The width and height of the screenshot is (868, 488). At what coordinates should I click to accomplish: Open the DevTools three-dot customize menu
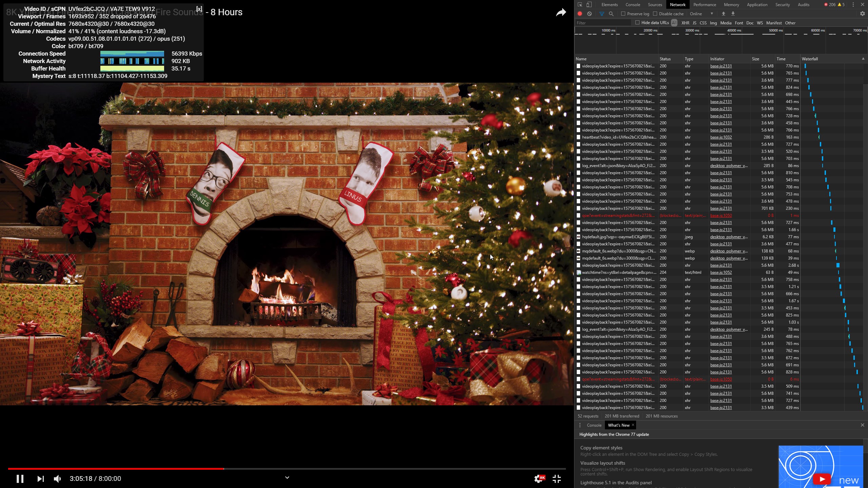point(853,5)
